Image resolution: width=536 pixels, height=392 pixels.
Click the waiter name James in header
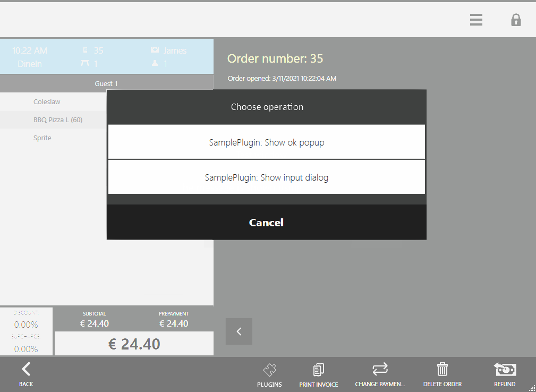[x=174, y=51]
